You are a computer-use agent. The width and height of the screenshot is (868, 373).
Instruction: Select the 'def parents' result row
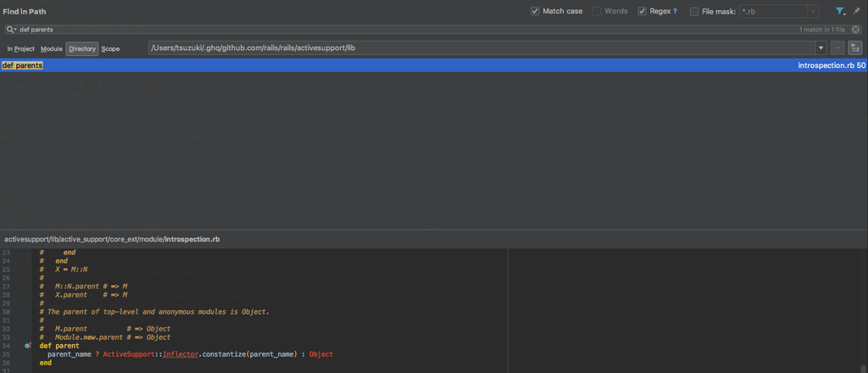click(x=434, y=65)
